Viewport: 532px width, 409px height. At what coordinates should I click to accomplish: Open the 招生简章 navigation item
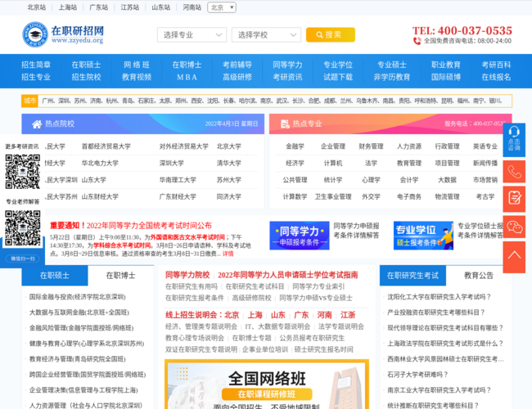click(36, 65)
